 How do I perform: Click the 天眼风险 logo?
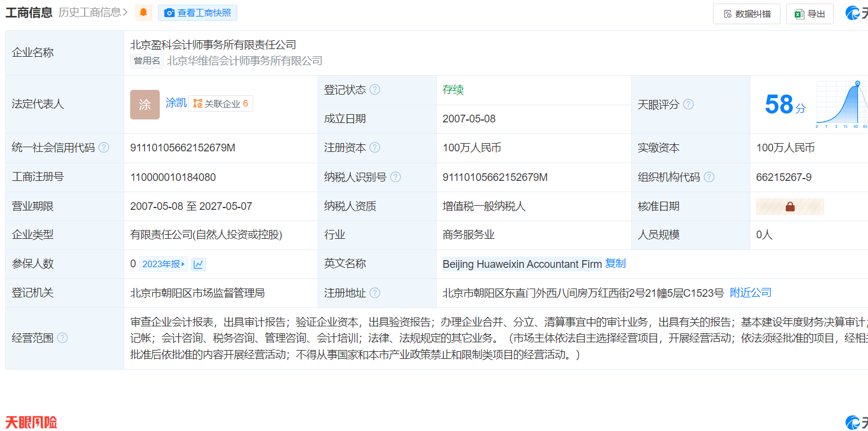click(x=31, y=422)
